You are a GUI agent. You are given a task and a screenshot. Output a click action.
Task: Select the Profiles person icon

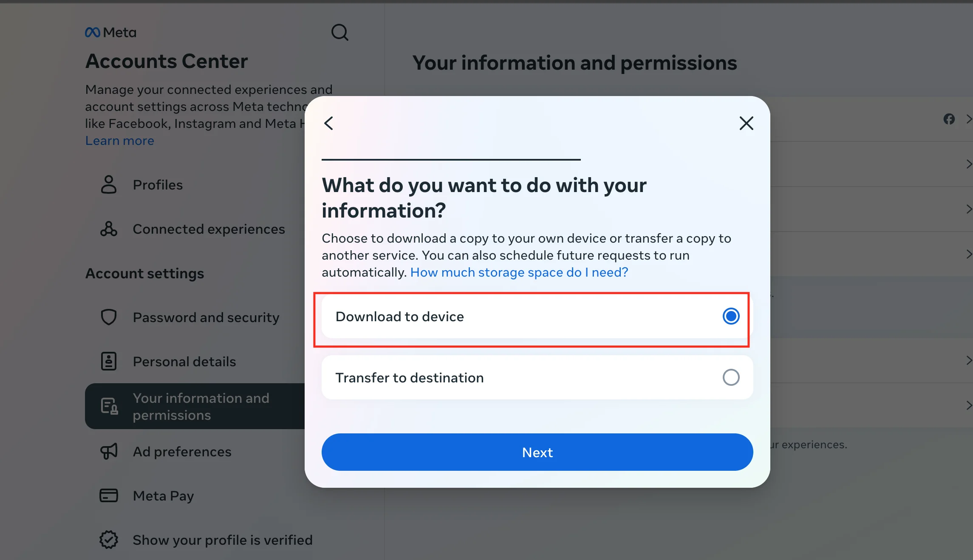(109, 184)
